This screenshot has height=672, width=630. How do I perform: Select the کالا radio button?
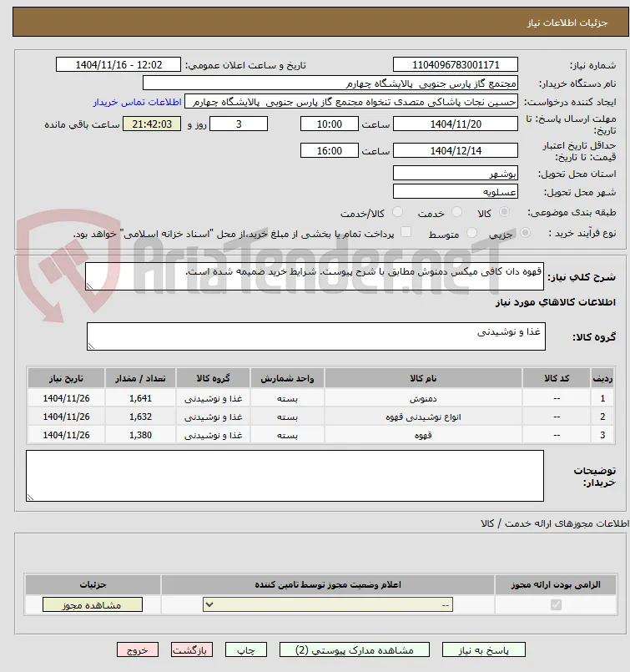pyautogui.click(x=505, y=212)
